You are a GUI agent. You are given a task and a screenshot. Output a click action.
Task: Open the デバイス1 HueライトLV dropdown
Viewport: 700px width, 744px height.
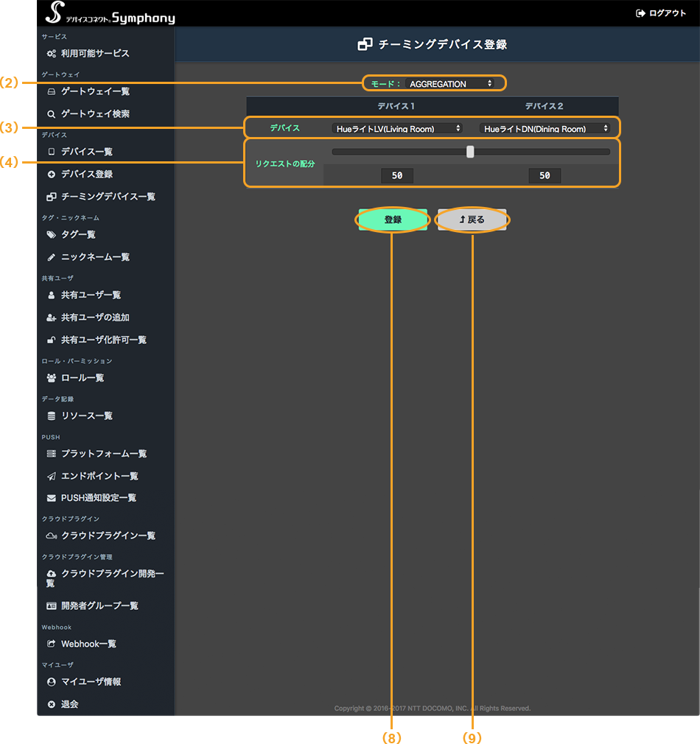pyautogui.click(x=396, y=129)
